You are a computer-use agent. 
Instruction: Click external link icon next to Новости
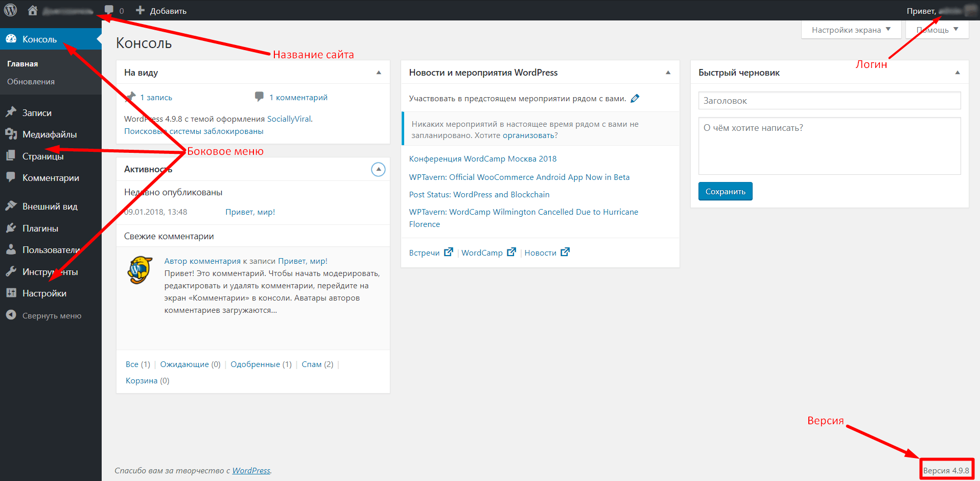(x=565, y=252)
